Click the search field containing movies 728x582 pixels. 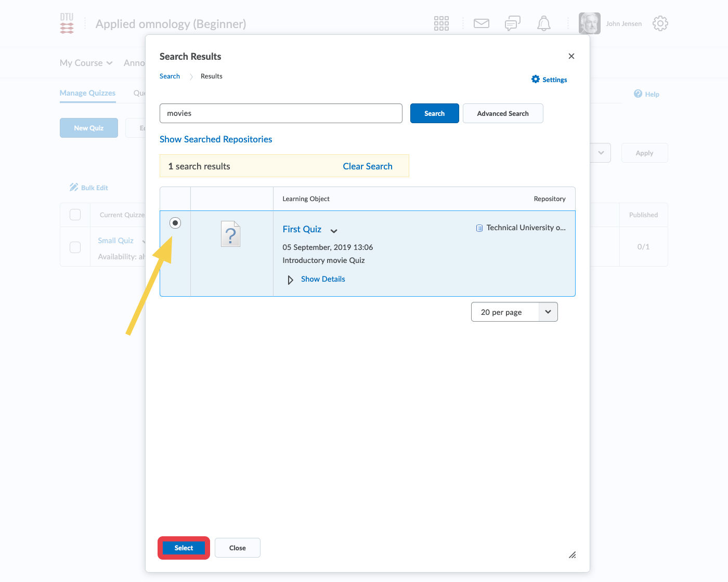tap(281, 113)
